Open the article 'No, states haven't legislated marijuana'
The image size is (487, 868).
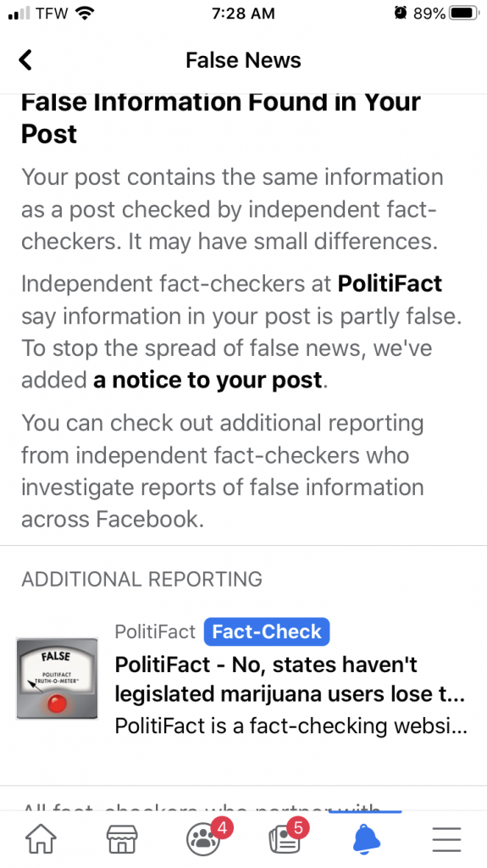click(290, 679)
